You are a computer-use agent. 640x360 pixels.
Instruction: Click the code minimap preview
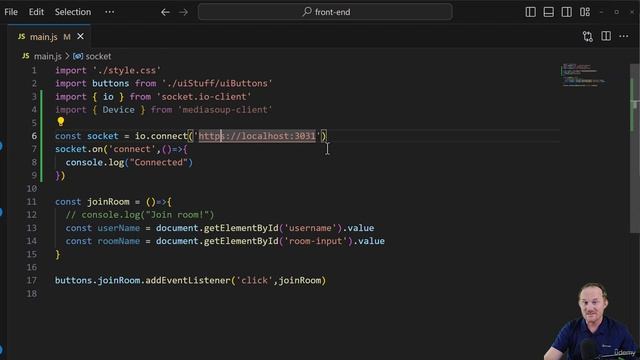(x=584, y=75)
